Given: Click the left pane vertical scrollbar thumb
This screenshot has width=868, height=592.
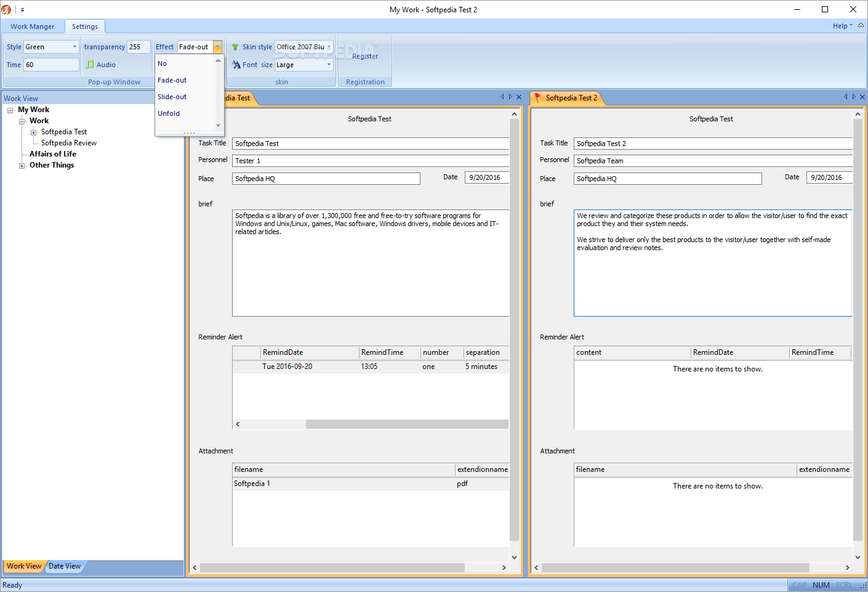Looking at the screenshot, I should [x=515, y=330].
